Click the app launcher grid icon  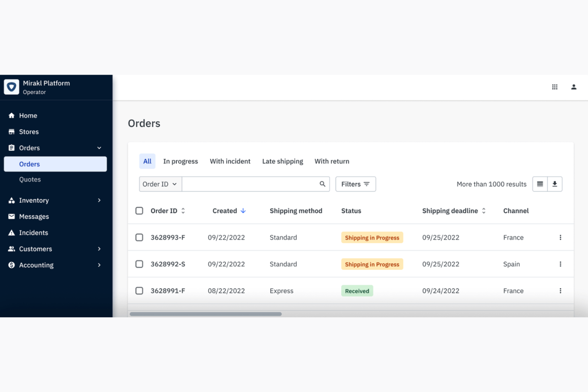pos(555,87)
